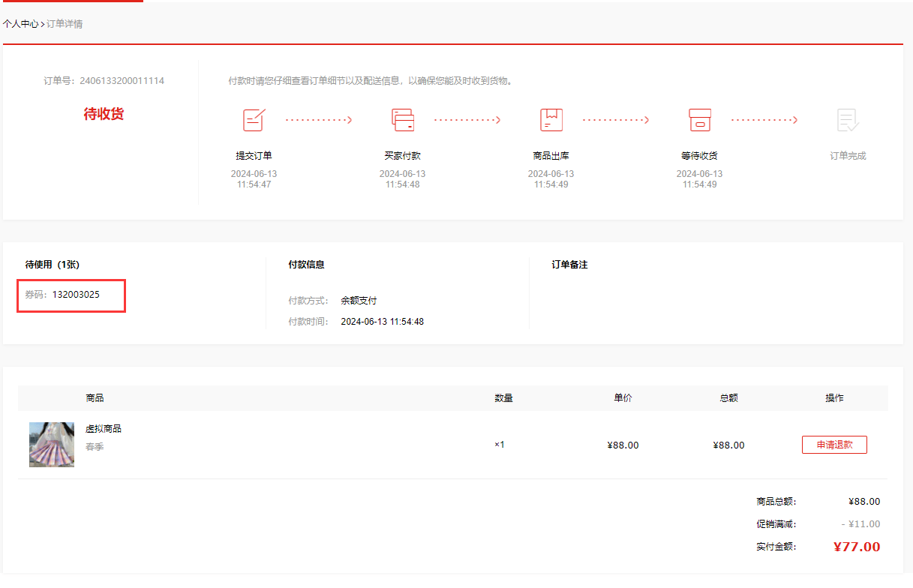Open the 虚拟商品 product thumbnail
The image size is (913, 588).
[x=52, y=445]
